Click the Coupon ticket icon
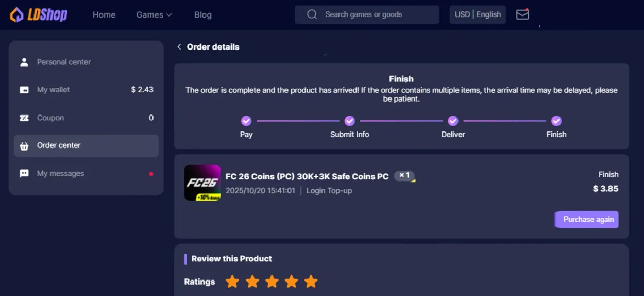This screenshot has width=644, height=296. point(24,118)
